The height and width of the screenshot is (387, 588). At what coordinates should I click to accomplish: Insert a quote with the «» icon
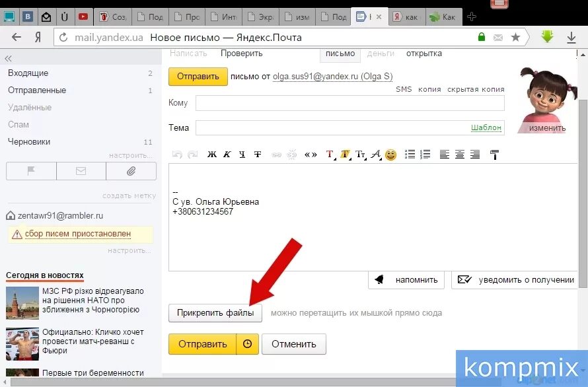[311, 155]
